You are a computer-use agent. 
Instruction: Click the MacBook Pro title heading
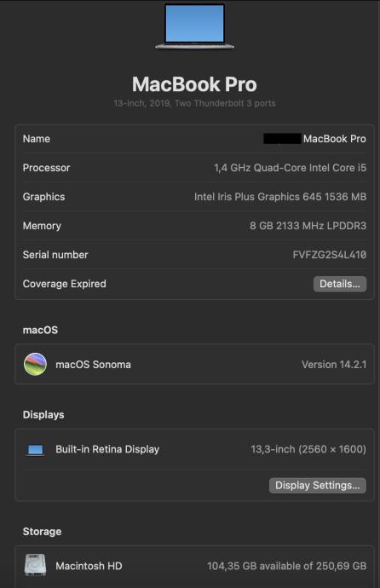click(x=194, y=84)
